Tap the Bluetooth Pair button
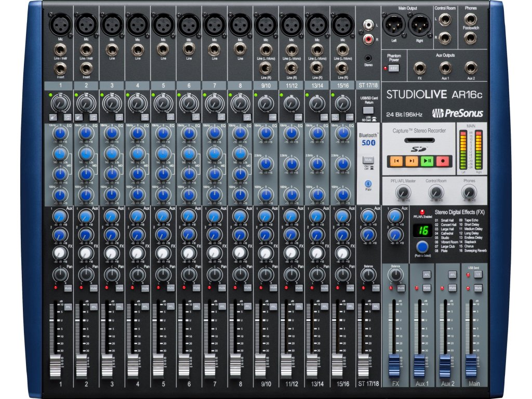The height and width of the screenshot is (399, 532). coord(368,183)
